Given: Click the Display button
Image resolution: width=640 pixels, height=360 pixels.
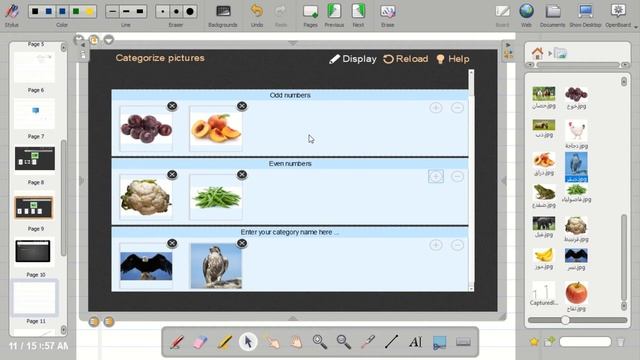Looking at the screenshot, I should pyautogui.click(x=353, y=59).
